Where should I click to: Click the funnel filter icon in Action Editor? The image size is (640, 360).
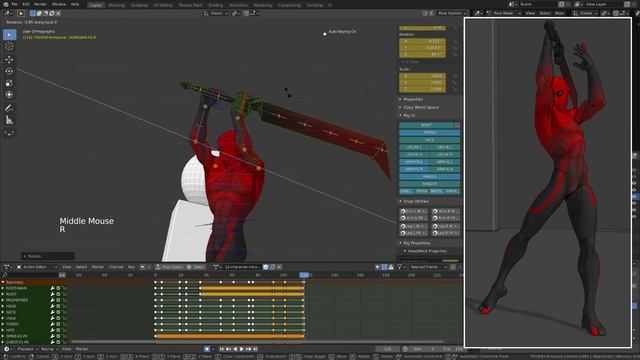(400, 267)
